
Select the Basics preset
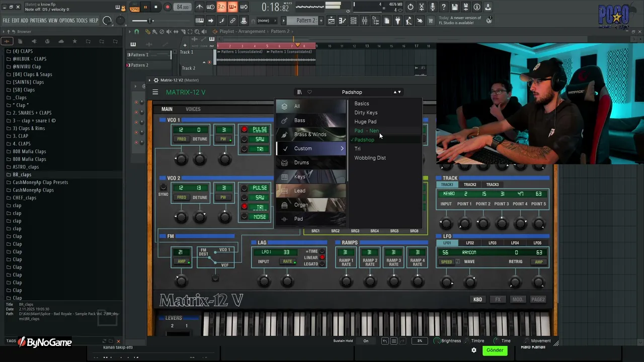(362, 104)
